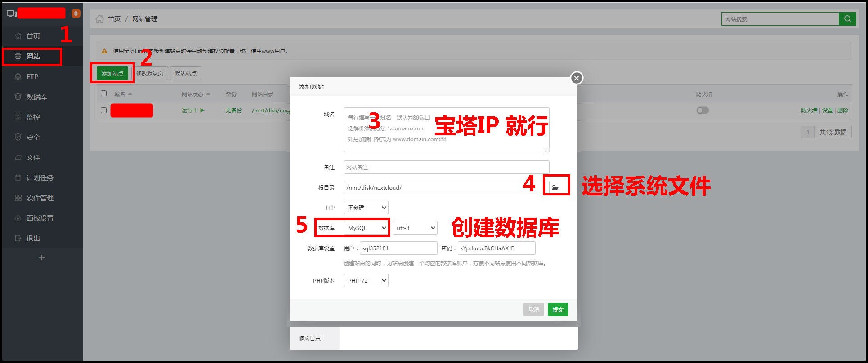Close the 添加网站 dialog

[577, 78]
